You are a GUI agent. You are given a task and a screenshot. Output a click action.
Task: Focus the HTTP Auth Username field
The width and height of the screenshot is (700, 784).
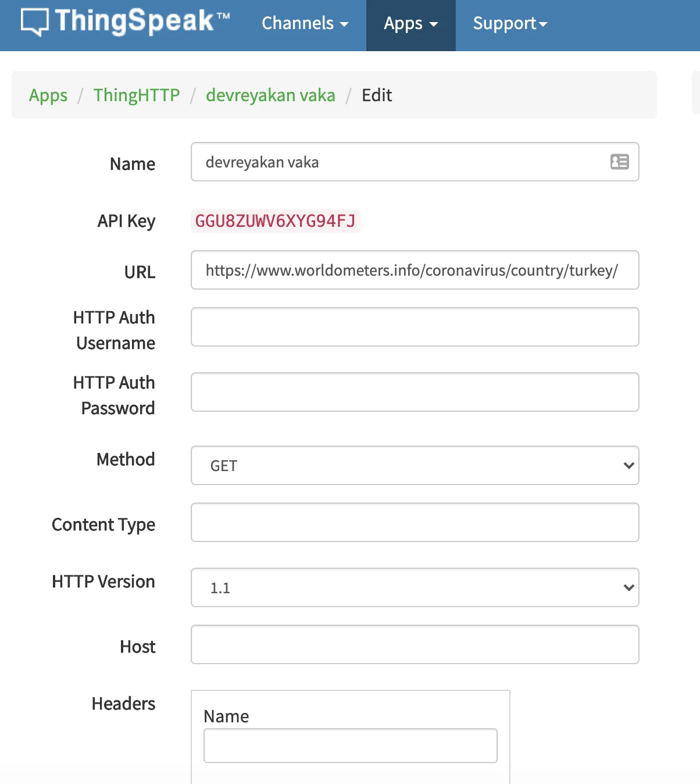tap(415, 327)
